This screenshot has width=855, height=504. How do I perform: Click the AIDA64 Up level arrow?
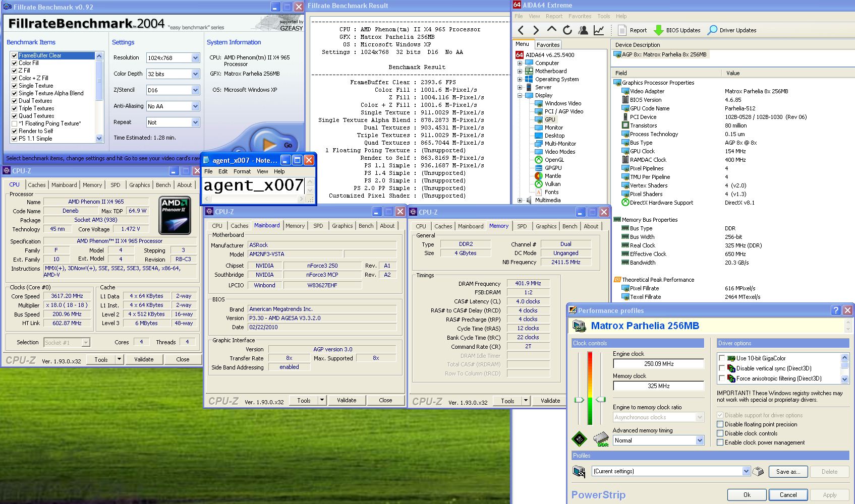click(552, 30)
